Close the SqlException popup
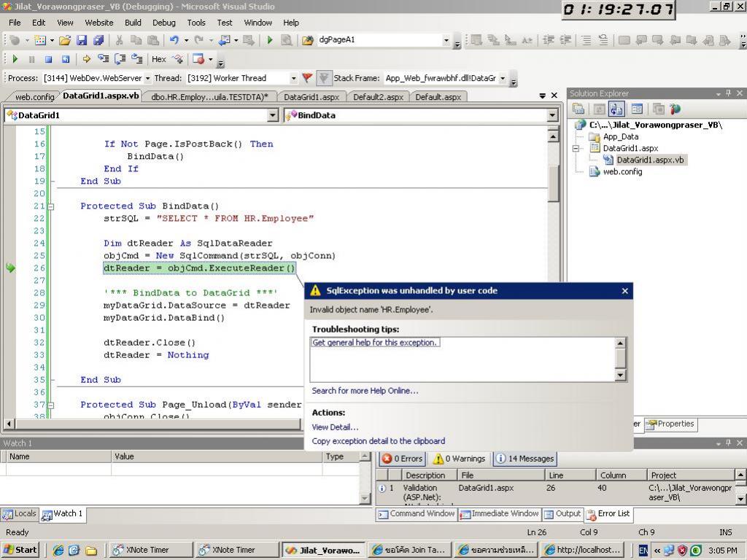Screen dimensions: 747x560 pos(624,291)
